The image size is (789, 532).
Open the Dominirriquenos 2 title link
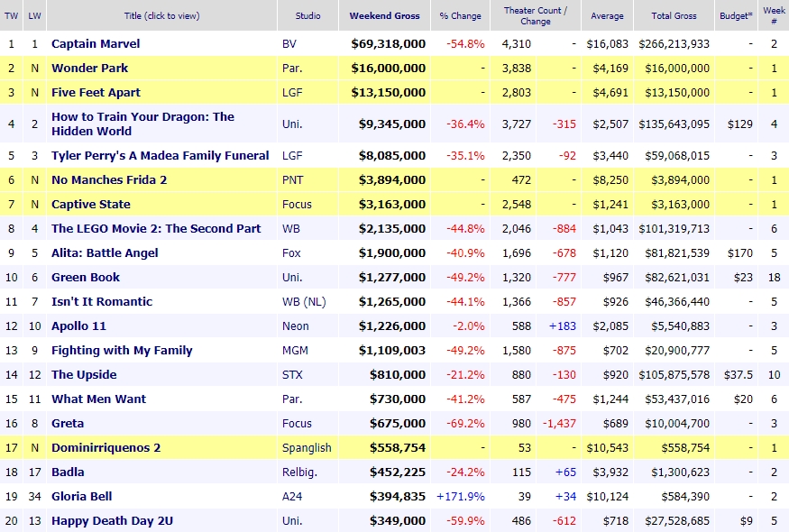pyautogui.click(x=106, y=448)
